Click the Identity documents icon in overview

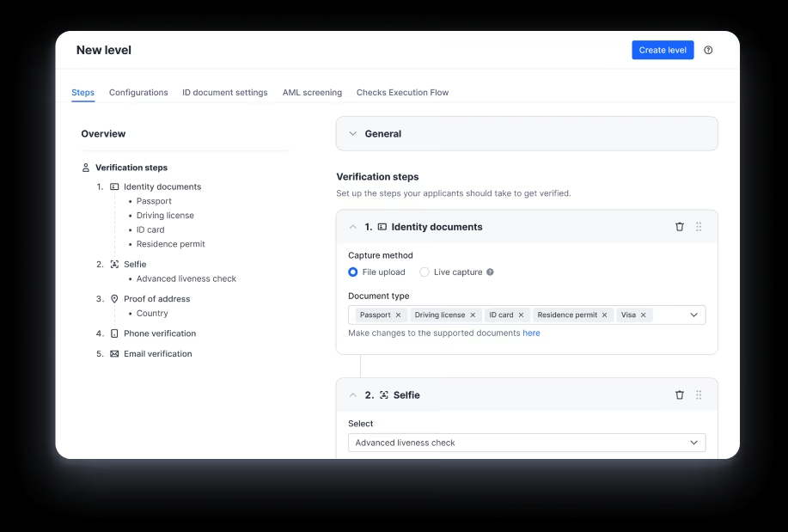(x=114, y=187)
